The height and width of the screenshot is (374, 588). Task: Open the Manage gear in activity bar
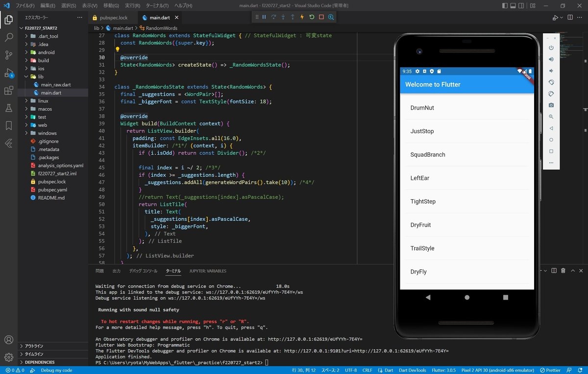9,357
